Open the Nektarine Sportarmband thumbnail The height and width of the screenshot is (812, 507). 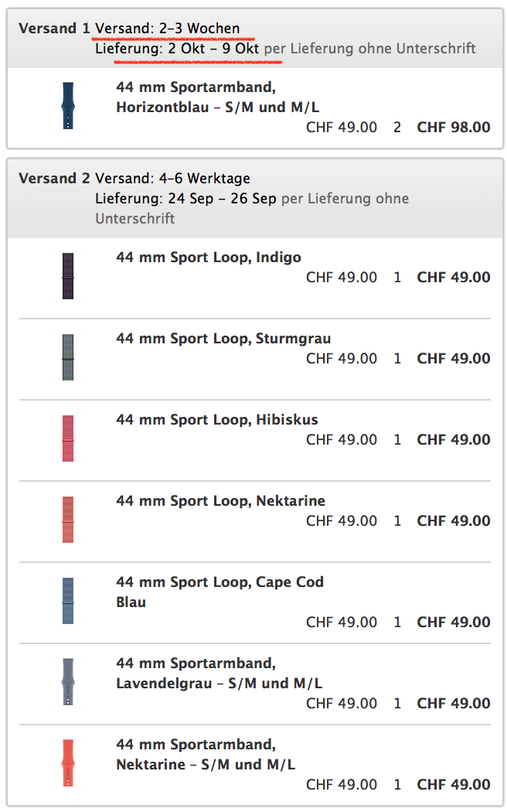[x=68, y=763]
